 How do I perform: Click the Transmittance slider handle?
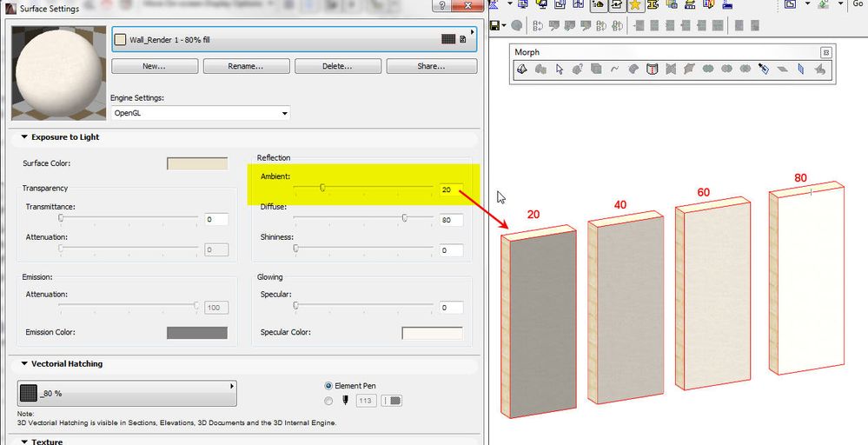click(61, 218)
